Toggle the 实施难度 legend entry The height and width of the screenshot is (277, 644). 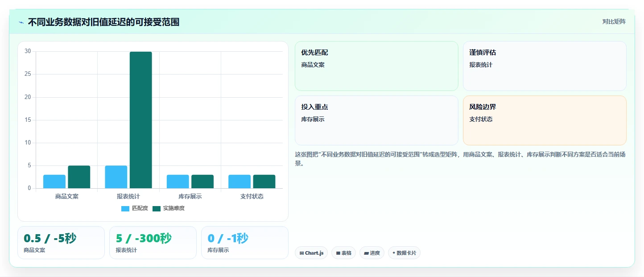tap(169, 208)
